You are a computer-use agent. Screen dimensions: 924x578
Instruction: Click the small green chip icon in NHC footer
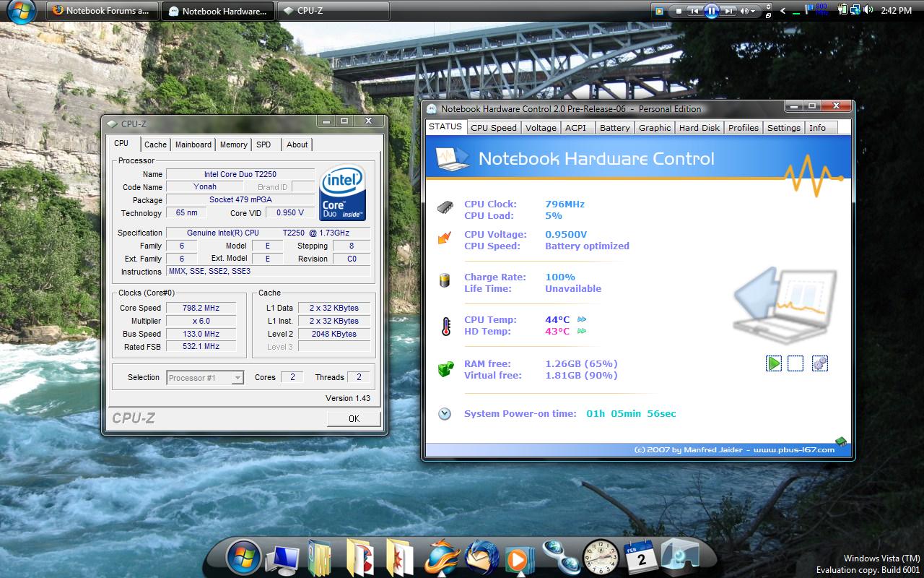[841, 441]
